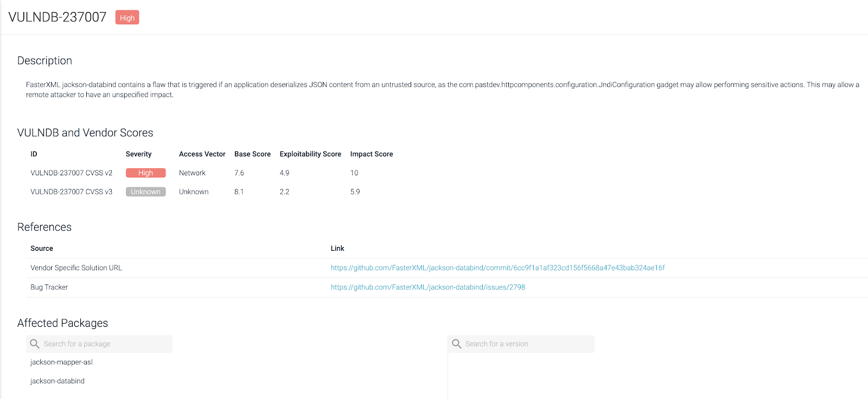Click the package search magnifier icon
Viewport: 868px width, 399px height.
point(35,344)
